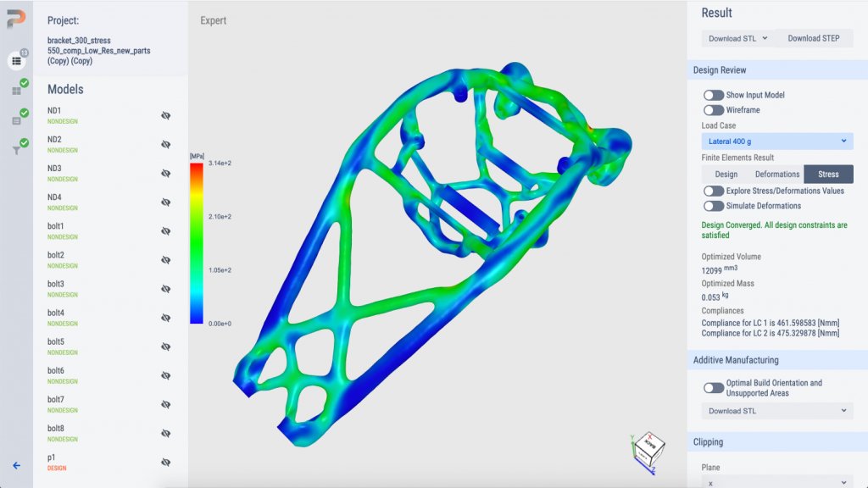
Task: Collapse the Design Review section header
Action: coord(777,70)
